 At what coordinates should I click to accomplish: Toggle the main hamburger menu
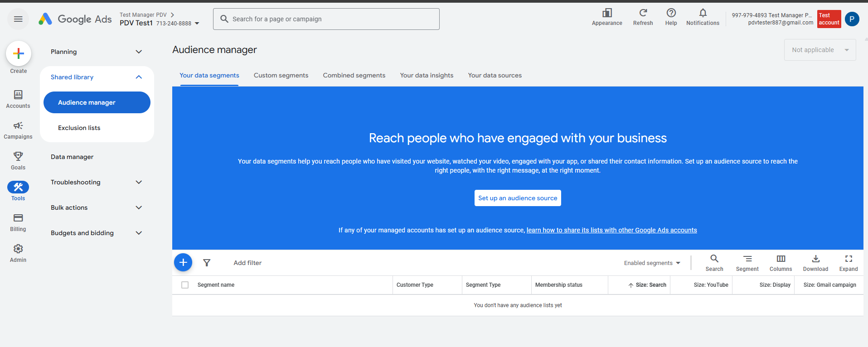click(x=18, y=19)
